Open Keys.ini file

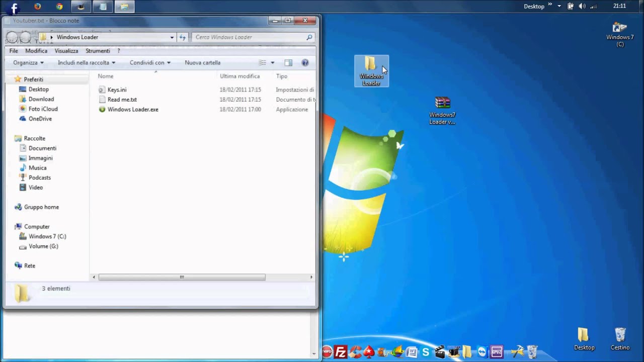[117, 89]
